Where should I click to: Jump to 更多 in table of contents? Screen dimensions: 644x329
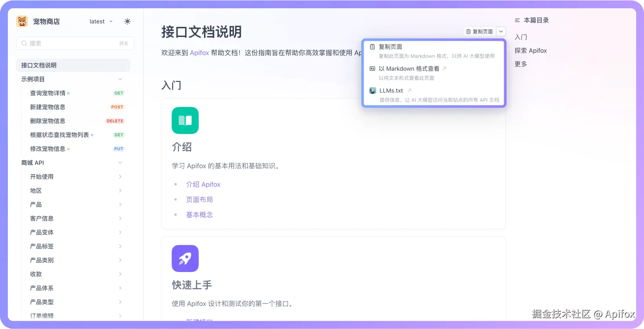[521, 64]
